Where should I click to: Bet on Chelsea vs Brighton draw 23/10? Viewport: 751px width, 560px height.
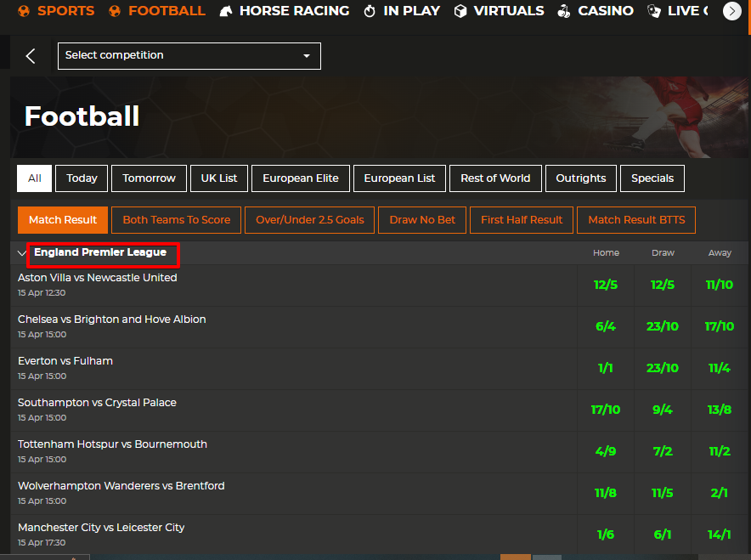[x=663, y=326]
